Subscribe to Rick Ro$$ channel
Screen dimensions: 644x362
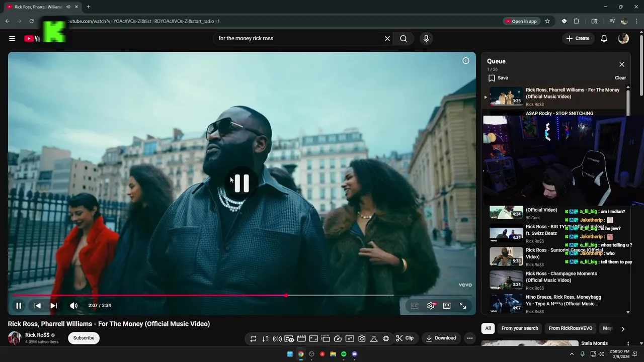[84, 338]
